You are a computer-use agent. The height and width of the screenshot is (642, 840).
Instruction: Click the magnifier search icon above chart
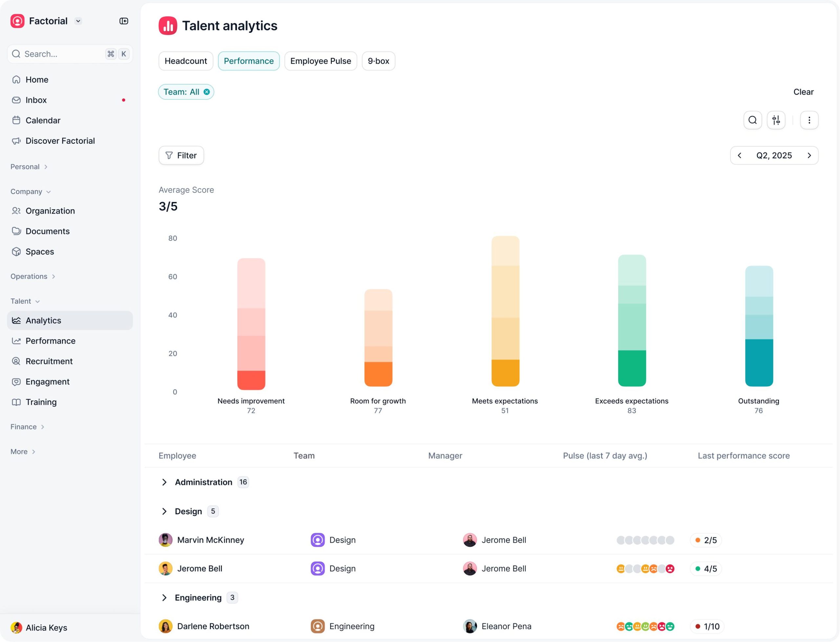752,120
